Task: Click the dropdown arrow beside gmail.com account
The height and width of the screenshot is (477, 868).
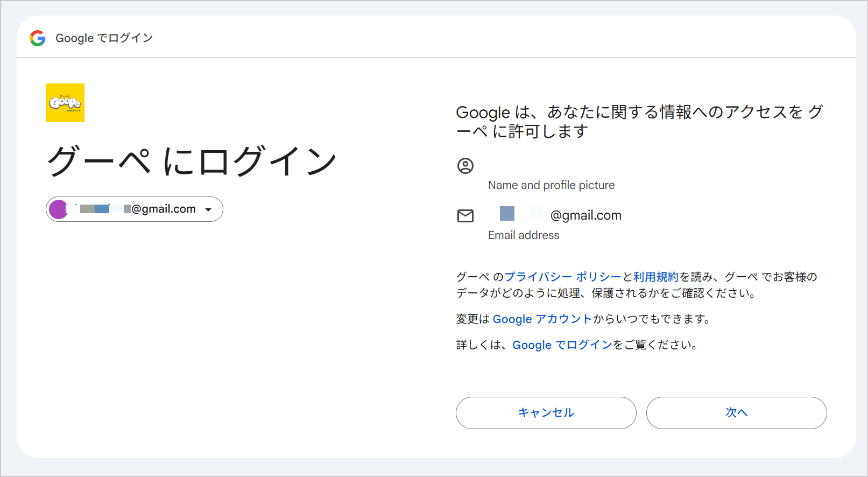Action: click(209, 209)
